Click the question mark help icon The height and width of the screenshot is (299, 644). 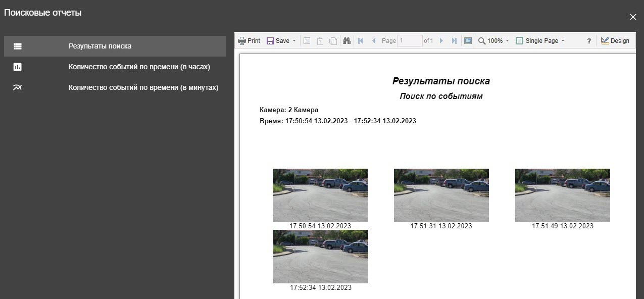click(589, 41)
